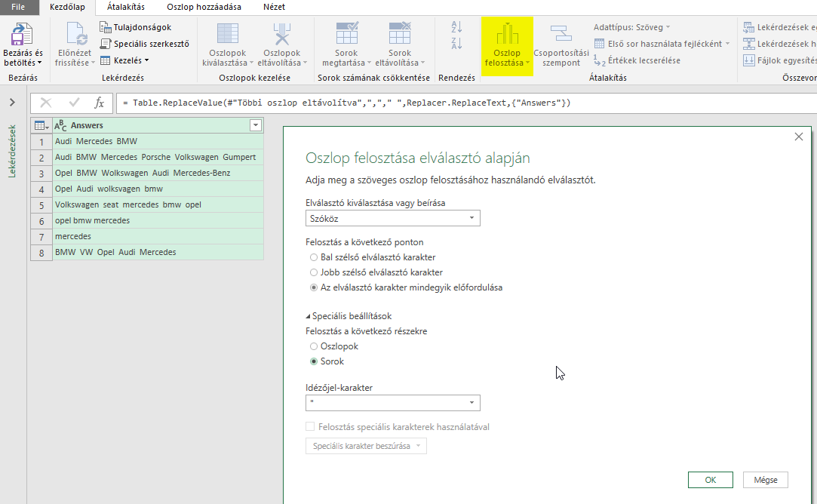Click cell containing only 'mercedes'

(x=158, y=237)
